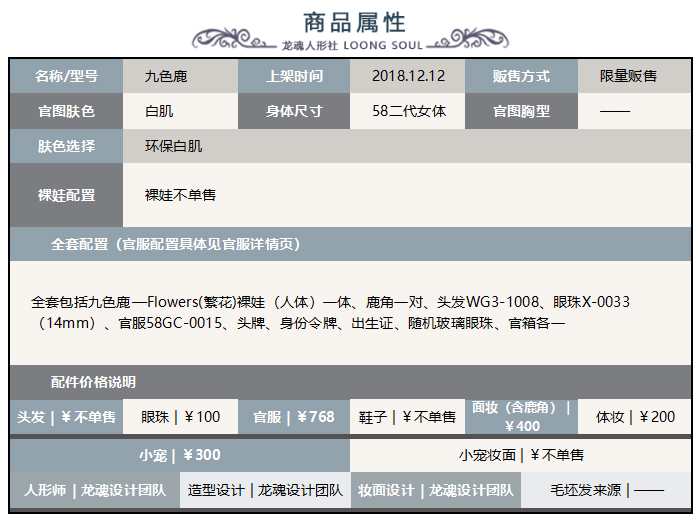The height and width of the screenshot is (532, 700).
Task: Click the 限量贩售 sales method value
Action: (x=628, y=76)
